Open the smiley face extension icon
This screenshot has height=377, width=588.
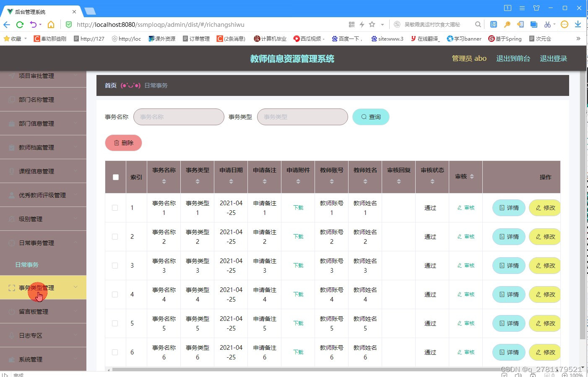pos(565,24)
